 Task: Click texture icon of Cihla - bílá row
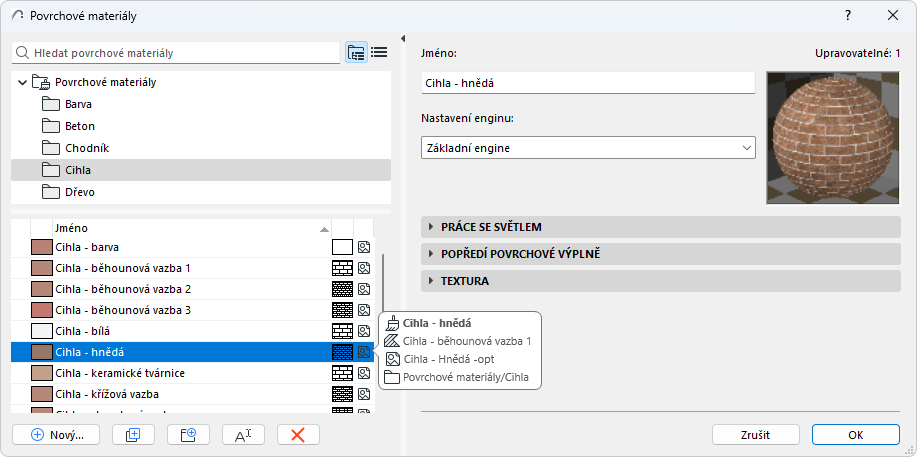point(364,331)
